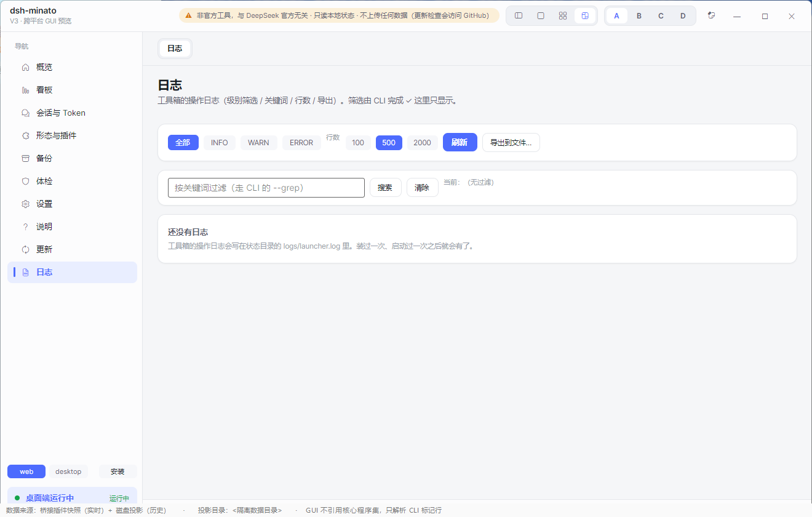Viewport: 812px width, 517px height.
Task: Set row count to 2000
Action: [x=422, y=143]
